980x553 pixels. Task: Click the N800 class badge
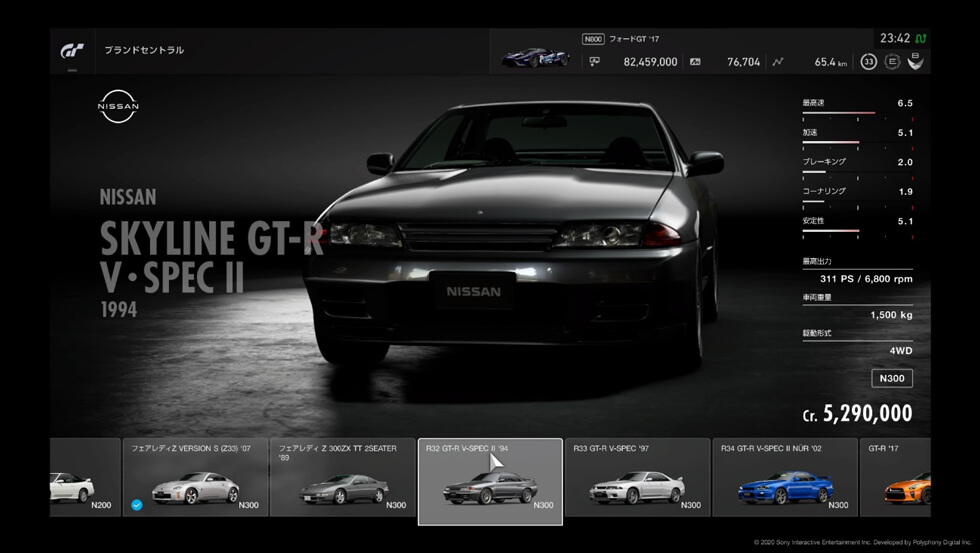(592, 39)
